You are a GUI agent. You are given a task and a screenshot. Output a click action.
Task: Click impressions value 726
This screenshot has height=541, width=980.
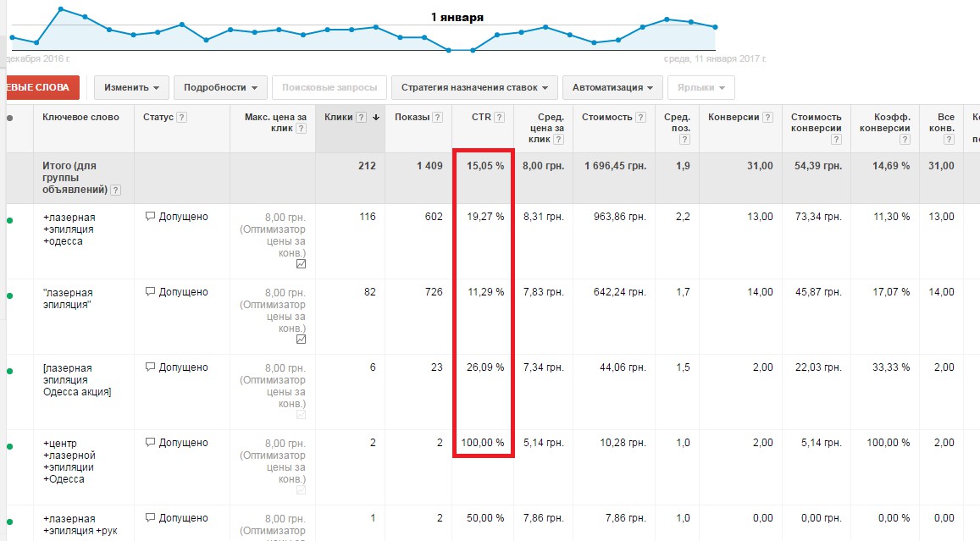434,292
